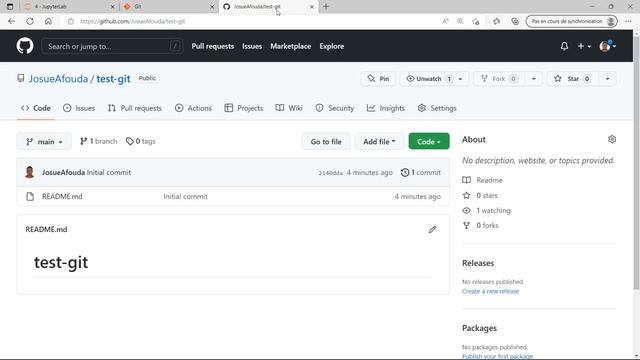Open the README.md file row

[233, 196]
